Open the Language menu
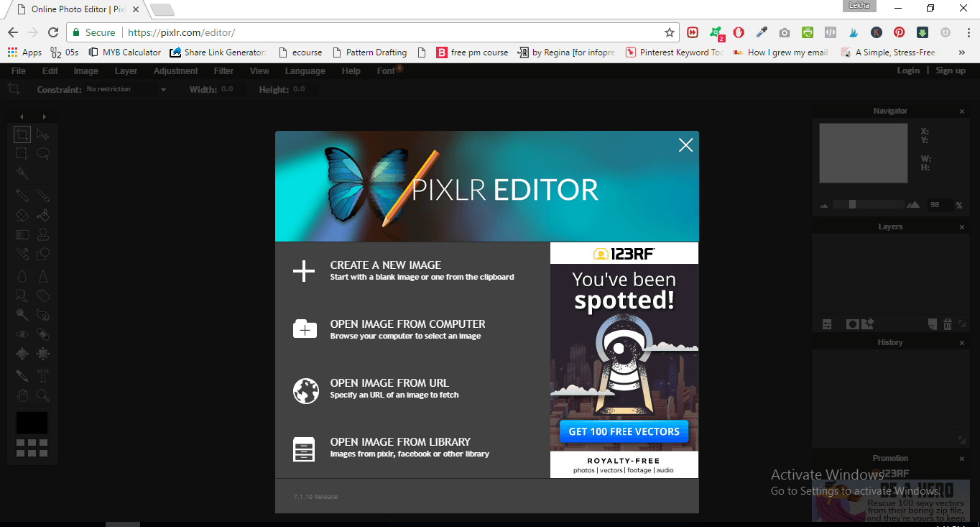980x527 pixels. [x=305, y=70]
